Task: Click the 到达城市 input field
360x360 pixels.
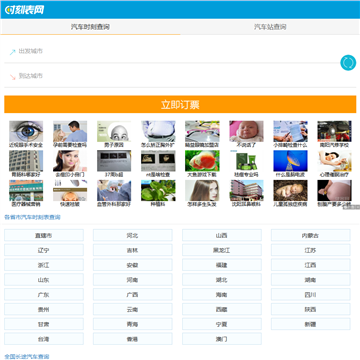Action: coord(172,76)
